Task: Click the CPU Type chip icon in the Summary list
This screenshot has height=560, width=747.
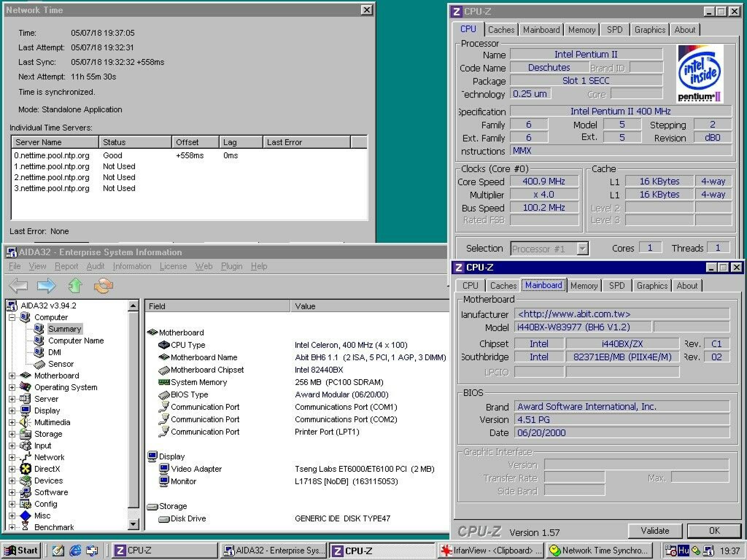Action: (x=164, y=345)
